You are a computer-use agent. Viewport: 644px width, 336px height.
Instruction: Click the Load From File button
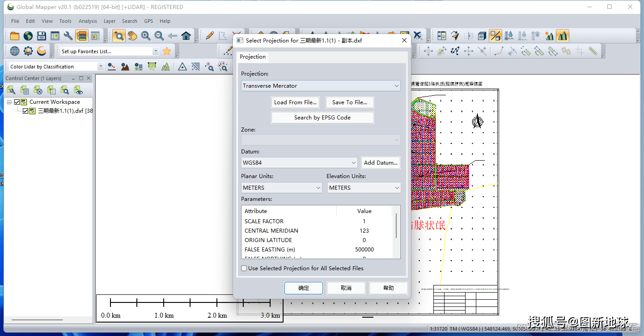tap(295, 102)
